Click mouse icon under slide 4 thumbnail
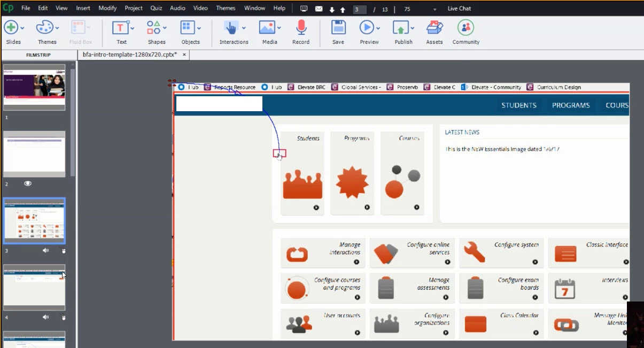Screen dimensions: 644x348 coord(63,317)
